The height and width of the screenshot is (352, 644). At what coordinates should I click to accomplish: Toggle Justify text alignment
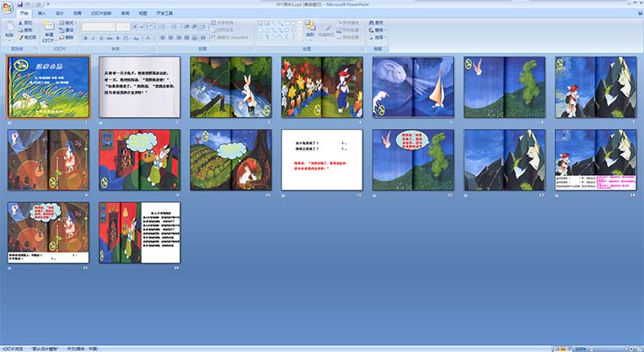186,38
